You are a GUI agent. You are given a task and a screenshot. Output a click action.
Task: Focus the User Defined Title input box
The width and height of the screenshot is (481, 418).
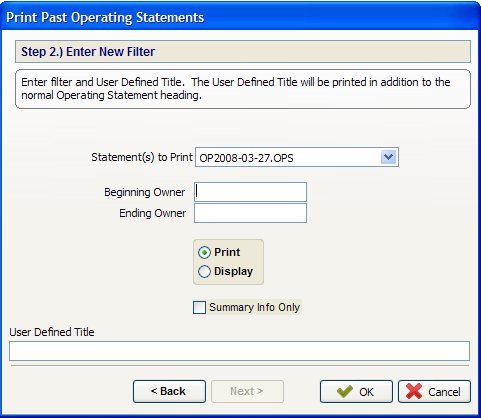point(239,351)
